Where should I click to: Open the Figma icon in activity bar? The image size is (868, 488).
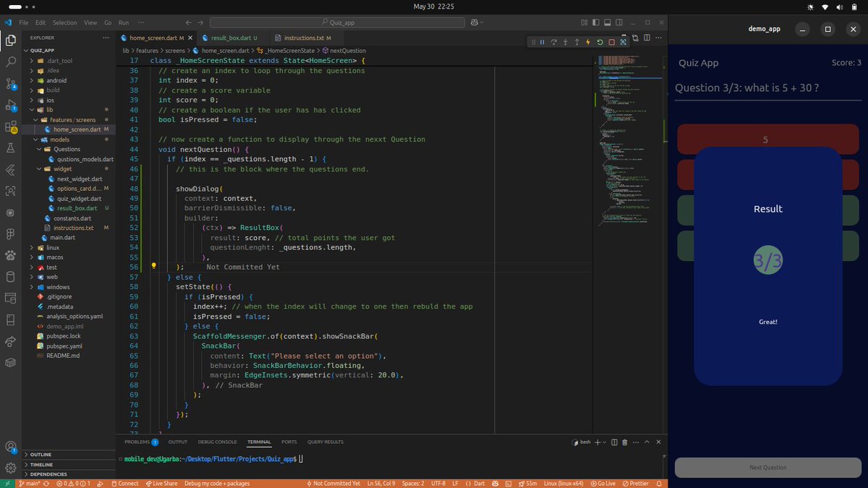(11, 234)
